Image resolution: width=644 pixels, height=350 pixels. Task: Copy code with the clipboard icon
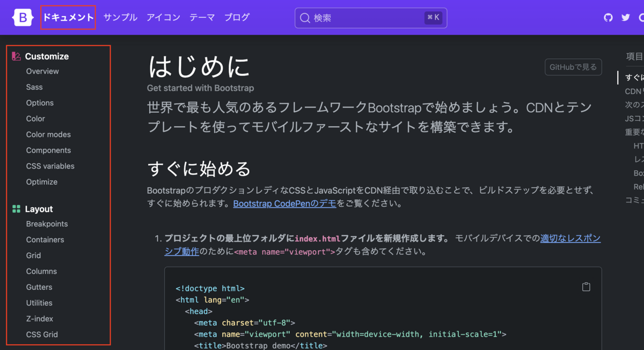[586, 287]
